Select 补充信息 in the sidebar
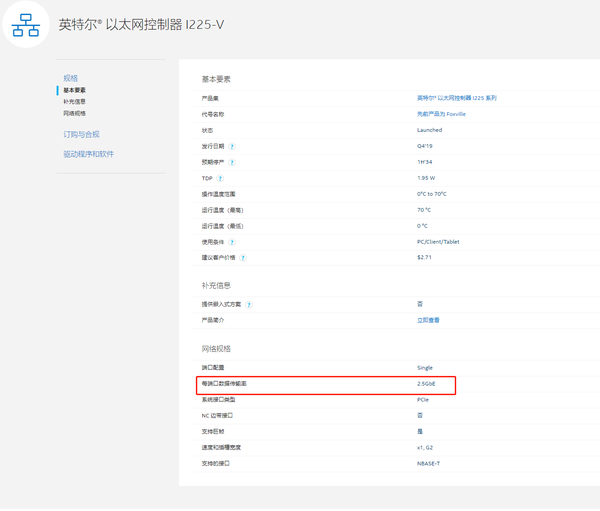Image resolution: width=600 pixels, height=511 pixels. pos(74,102)
